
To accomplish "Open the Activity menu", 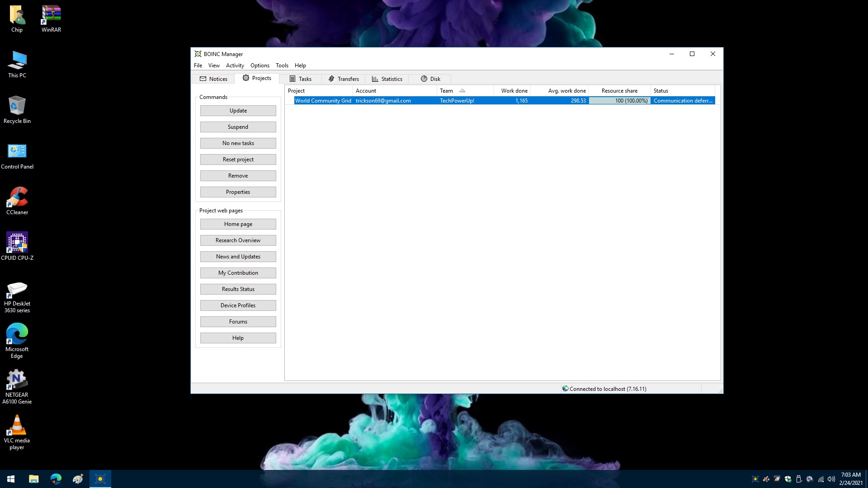I will click(234, 66).
